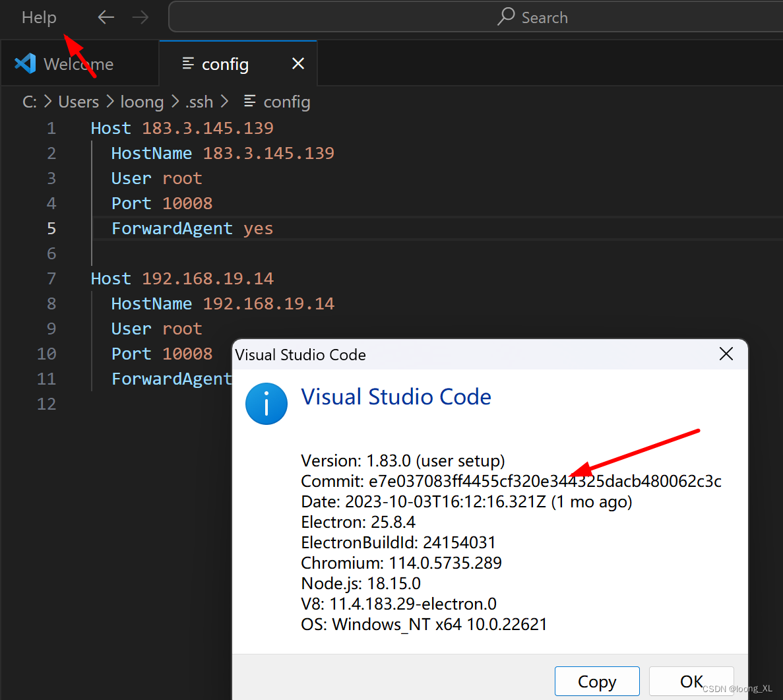
Task: Close the config tab
Action: (x=298, y=63)
